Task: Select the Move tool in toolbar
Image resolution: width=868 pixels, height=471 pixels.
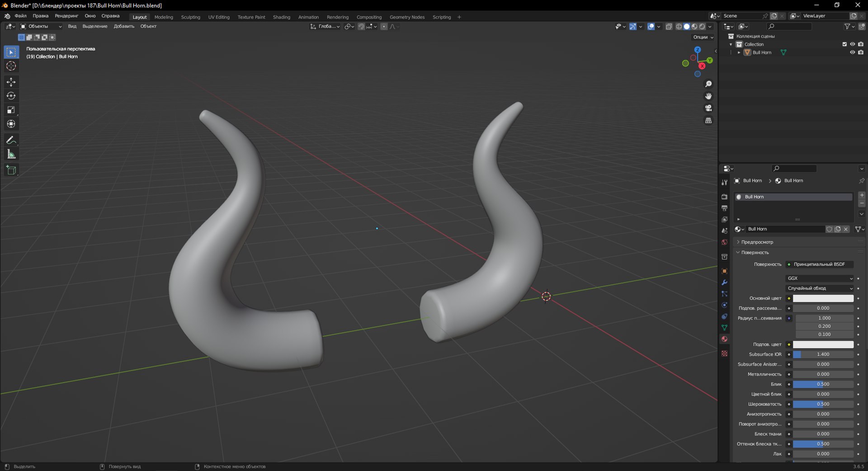Action: (11, 82)
